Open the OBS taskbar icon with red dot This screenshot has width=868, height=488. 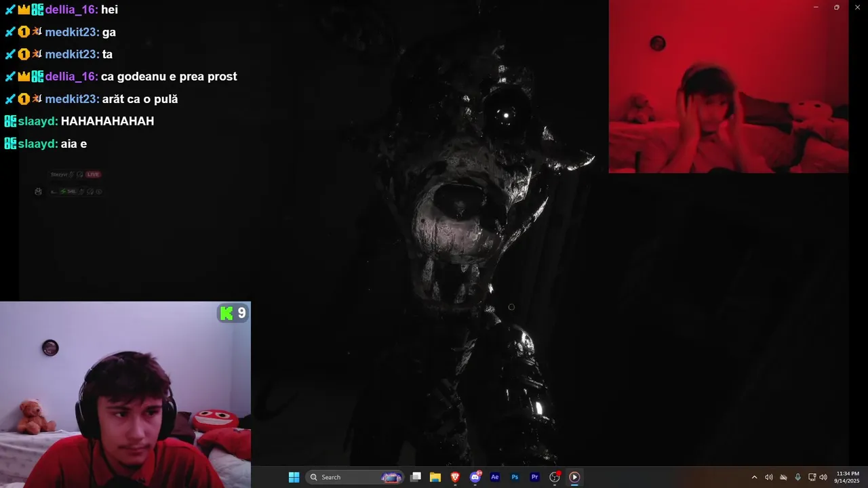(x=555, y=477)
